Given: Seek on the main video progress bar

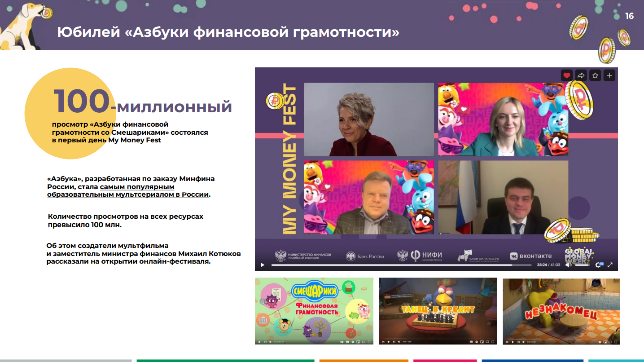Looking at the screenshot, I should pyautogui.click(x=402, y=265).
